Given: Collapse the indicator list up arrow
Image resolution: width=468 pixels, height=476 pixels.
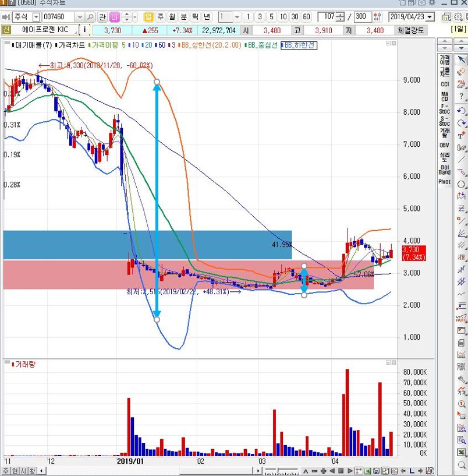Looking at the screenshot, I should pyautogui.click(x=444, y=41).
